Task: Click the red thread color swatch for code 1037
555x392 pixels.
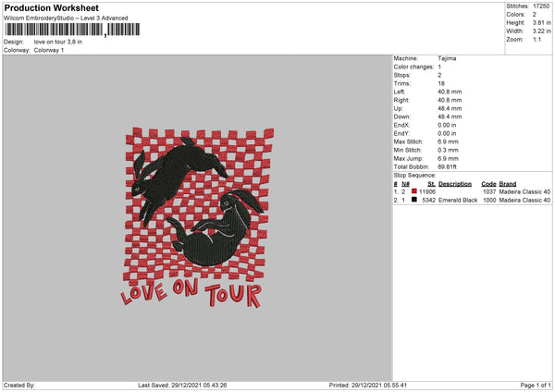Action: [414, 191]
